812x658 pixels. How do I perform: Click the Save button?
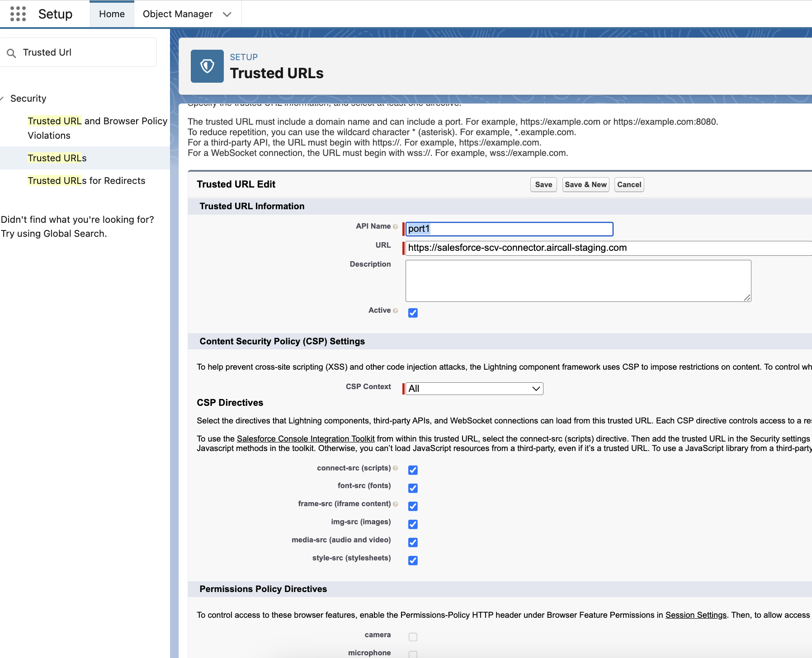click(x=543, y=184)
